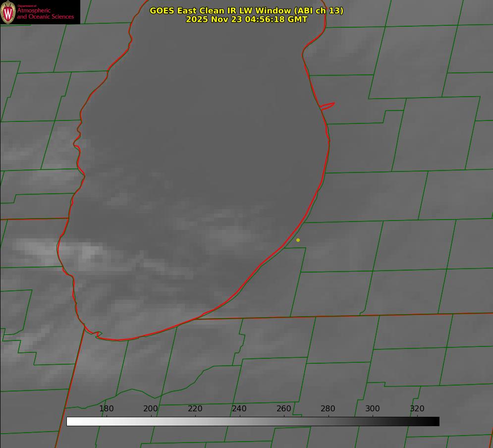Click the brightest cloud patch on west shore
Viewport: 493px width, 448px height.
(x=87, y=252)
